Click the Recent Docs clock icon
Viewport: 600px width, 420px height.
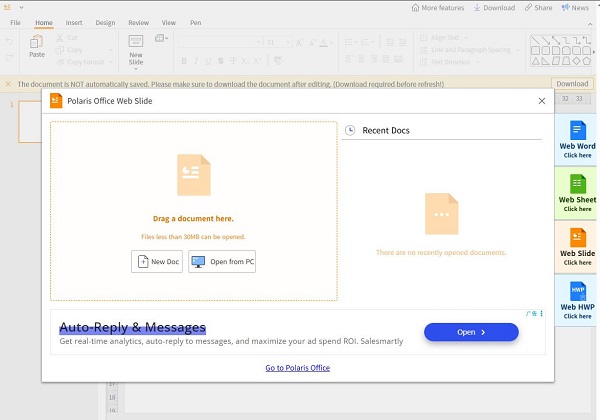pos(350,130)
